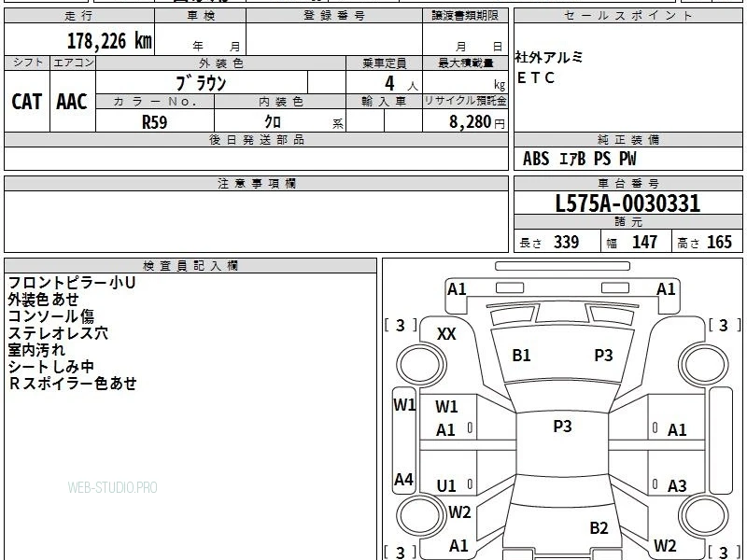Click the リサイクル預託金 header
747x560 pixels.
[465, 102]
